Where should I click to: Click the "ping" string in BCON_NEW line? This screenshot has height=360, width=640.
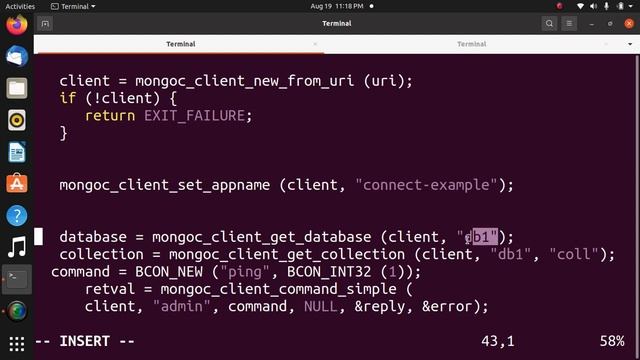[245, 271]
